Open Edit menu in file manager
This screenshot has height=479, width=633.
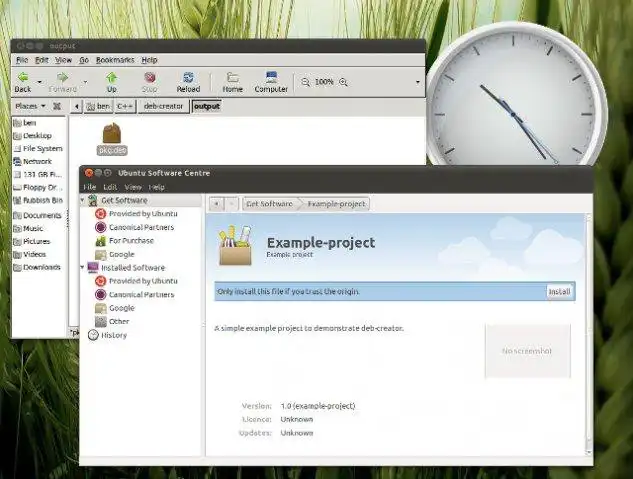point(42,60)
